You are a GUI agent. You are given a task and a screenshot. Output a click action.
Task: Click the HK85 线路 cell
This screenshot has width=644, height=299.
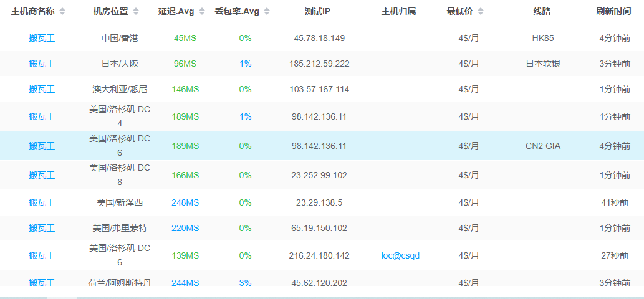(x=542, y=38)
